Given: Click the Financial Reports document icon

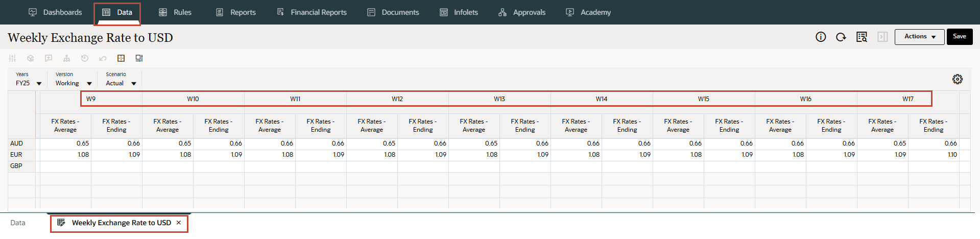Looking at the screenshot, I should (280, 12).
